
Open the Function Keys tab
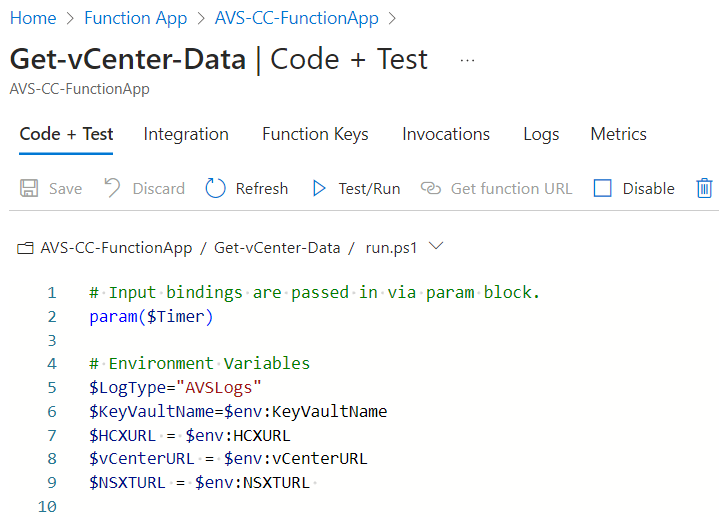click(x=315, y=134)
